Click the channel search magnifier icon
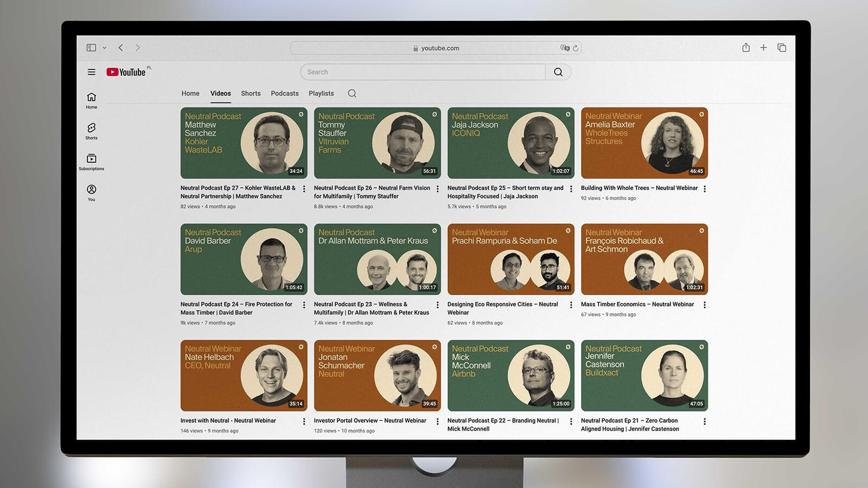 click(352, 93)
